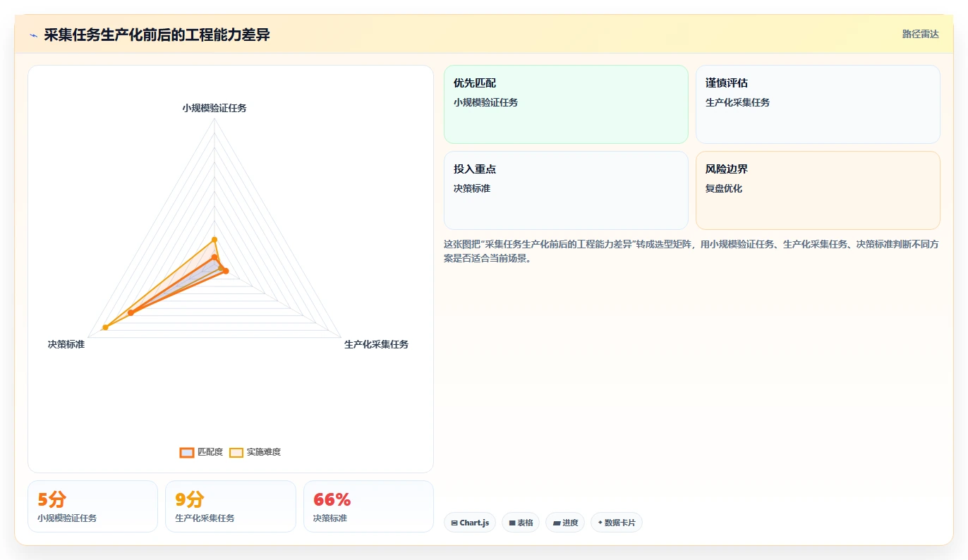Open the 谨慎评估 card
The image size is (968, 560).
pyautogui.click(x=818, y=104)
